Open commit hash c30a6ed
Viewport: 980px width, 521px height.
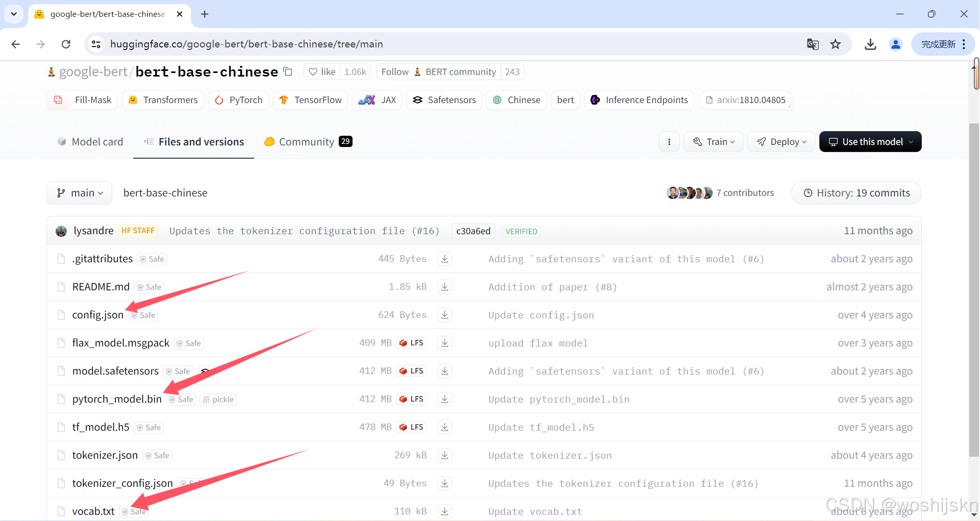tap(473, 231)
